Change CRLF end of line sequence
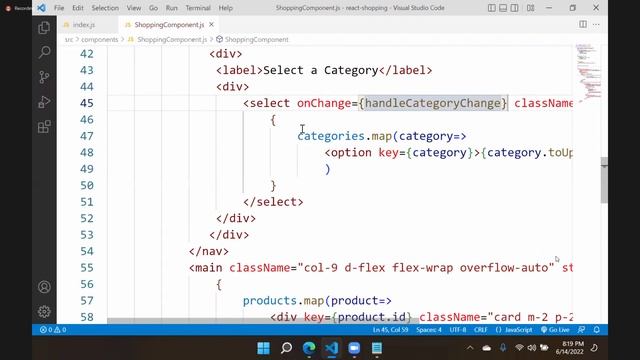Viewport: 640px width, 360px height. (x=480, y=330)
